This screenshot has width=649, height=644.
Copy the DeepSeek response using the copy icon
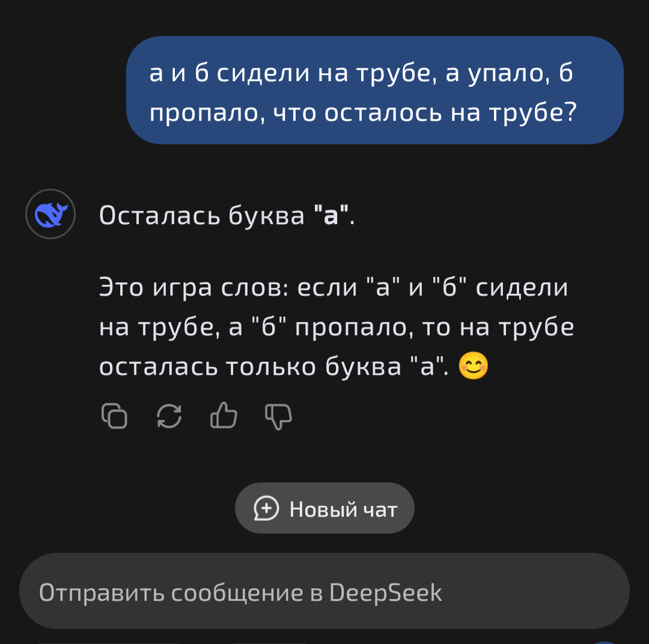coord(114,416)
